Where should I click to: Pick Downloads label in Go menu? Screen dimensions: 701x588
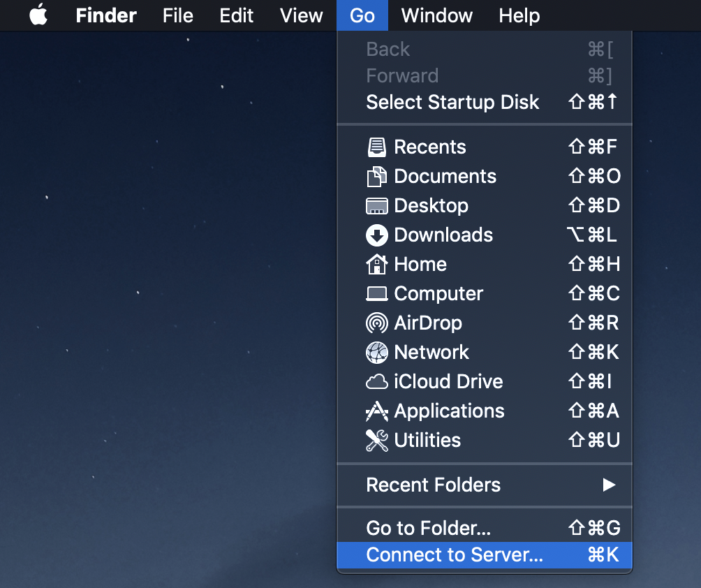click(443, 235)
